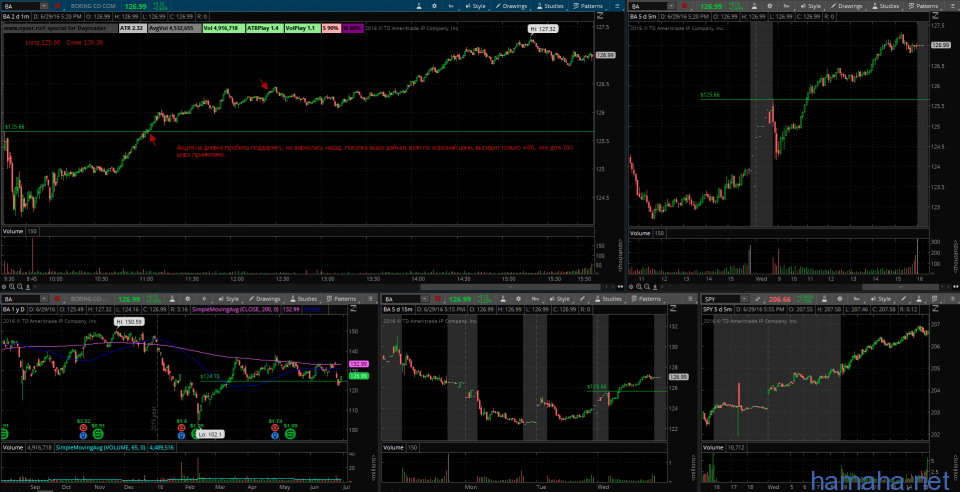
Task: Open symbol dropdown in bottom-middle BA 15m chart
Action: pyautogui.click(x=425, y=299)
